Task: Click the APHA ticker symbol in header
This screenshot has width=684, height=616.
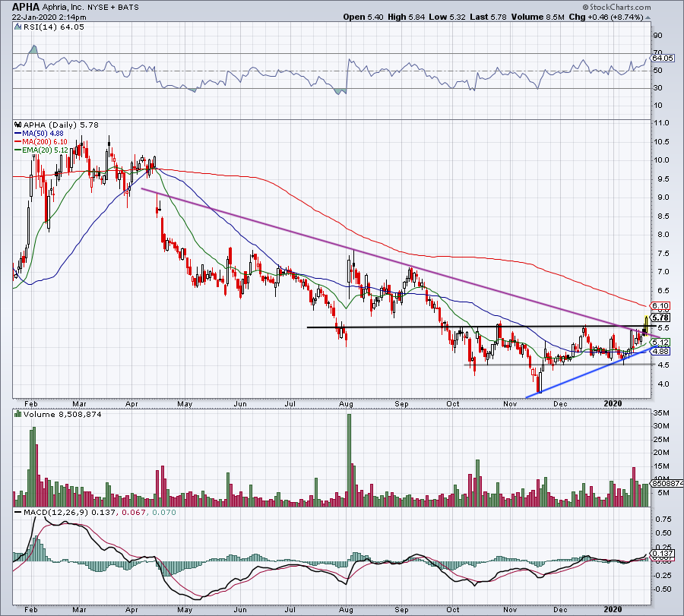Action: pyautogui.click(x=26, y=7)
